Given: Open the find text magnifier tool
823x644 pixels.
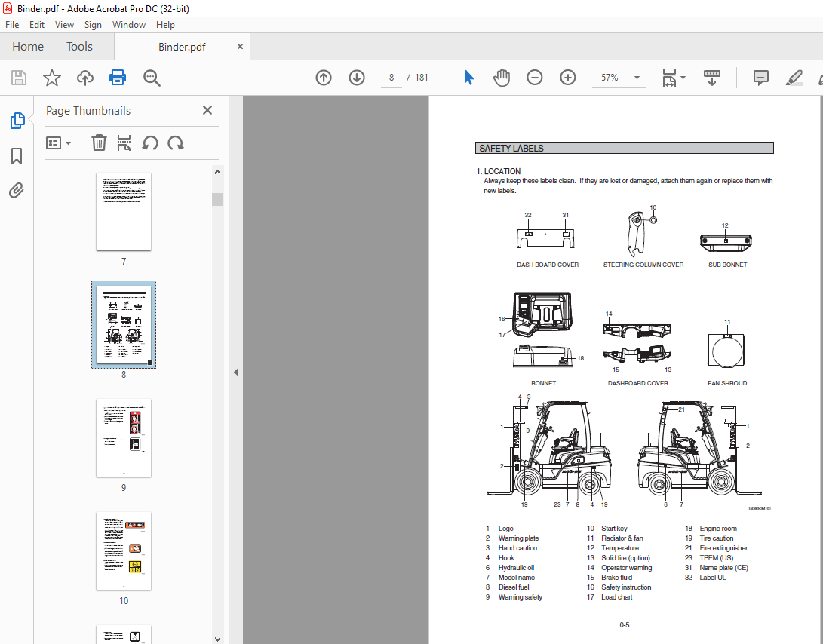Looking at the screenshot, I should (x=152, y=78).
